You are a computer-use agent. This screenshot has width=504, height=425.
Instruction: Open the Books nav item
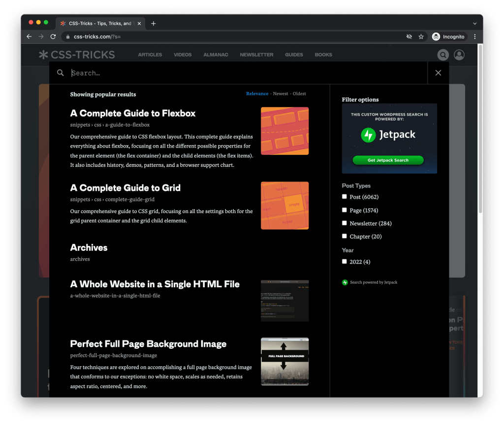point(323,55)
